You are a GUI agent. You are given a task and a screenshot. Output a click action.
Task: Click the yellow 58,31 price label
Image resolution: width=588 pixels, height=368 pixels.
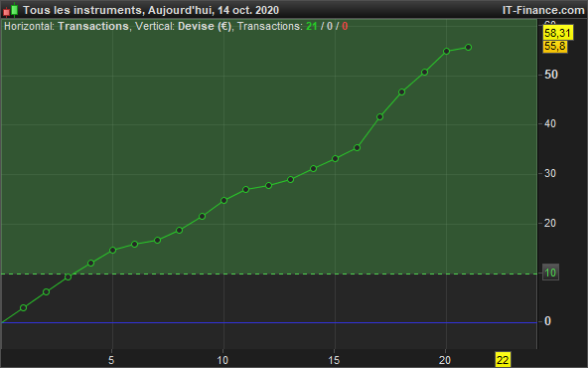point(557,33)
